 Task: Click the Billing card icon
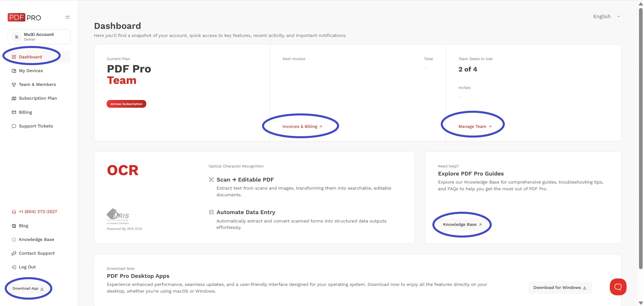(x=14, y=112)
